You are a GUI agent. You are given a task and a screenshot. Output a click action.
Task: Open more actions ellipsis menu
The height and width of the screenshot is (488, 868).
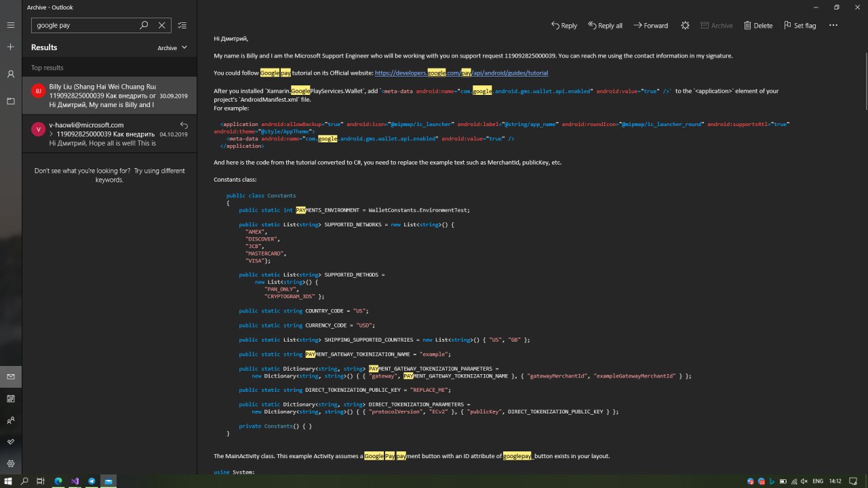coord(833,25)
